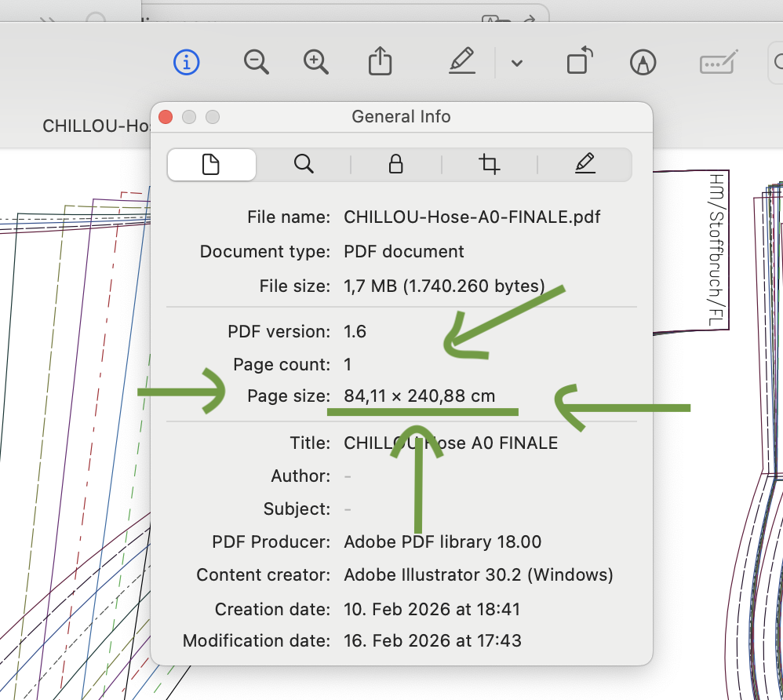The image size is (783, 700).
Task: Click the HM/Stoffbruch/FL label on the pattern
Action: (x=714, y=250)
